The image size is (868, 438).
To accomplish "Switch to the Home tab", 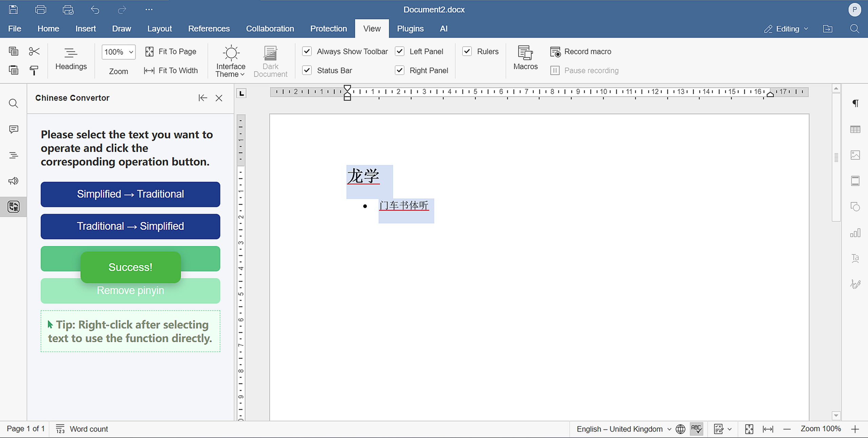I will (48, 29).
